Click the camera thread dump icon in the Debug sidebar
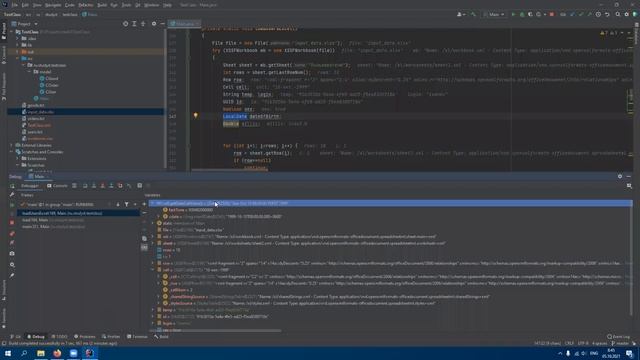Image resolution: width=640 pixels, height=360 pixels. [x=12, y=253]
